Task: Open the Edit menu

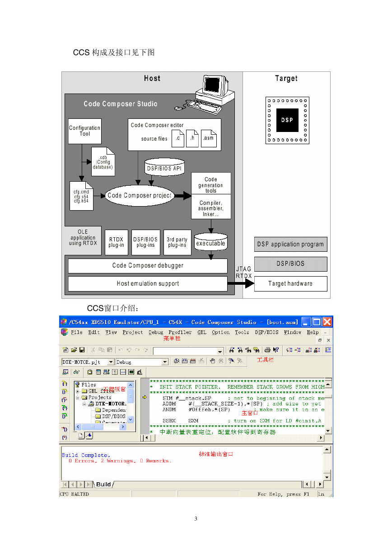Action: [94, 332]
